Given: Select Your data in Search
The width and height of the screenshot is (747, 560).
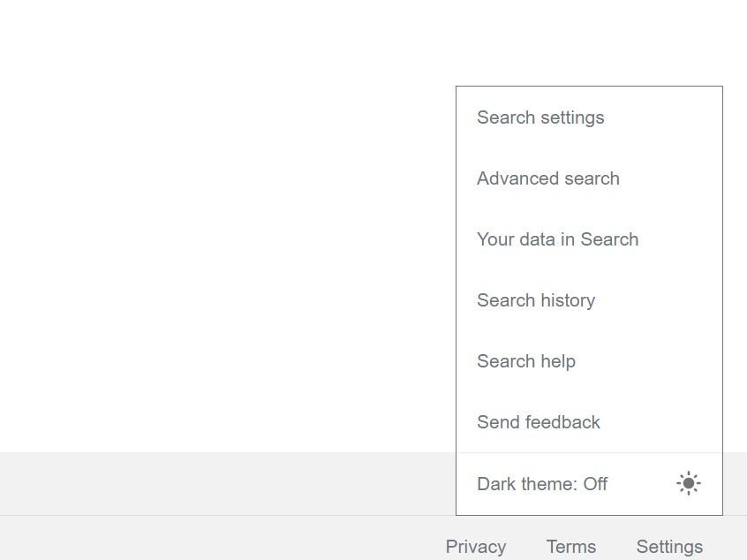Looking at the screenshot, I should pos(557,239).
